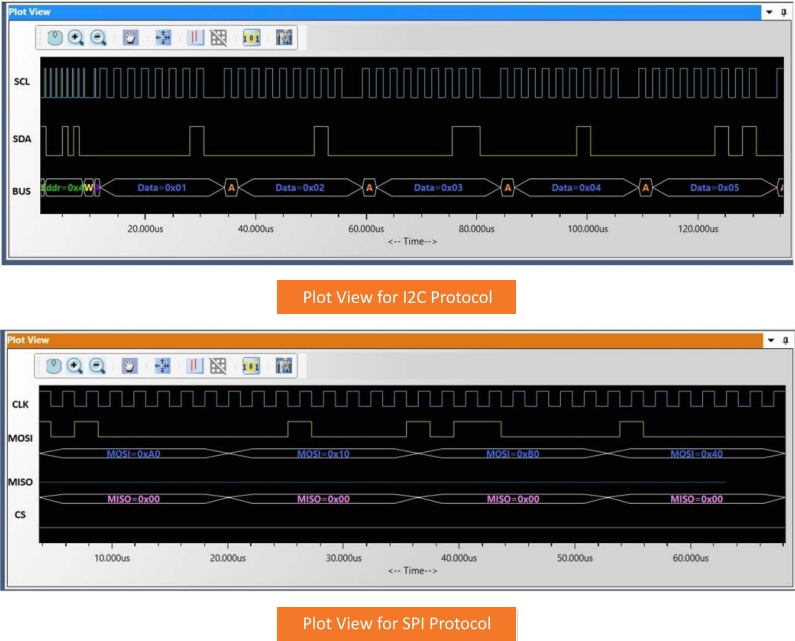This screenshot has width=795, height=641.
Task: Select the MOSI=0xA0 decoded packet
Action: click(x=134, y=454)
